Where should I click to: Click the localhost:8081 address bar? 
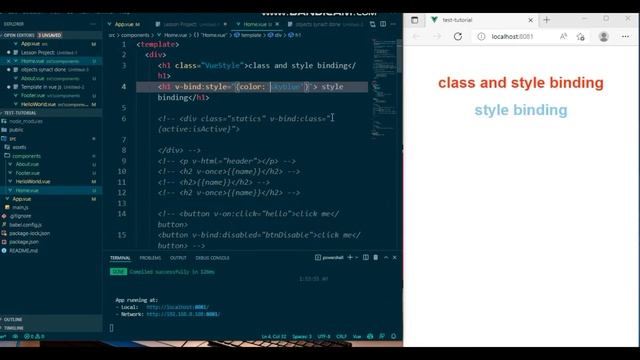click(x=512, y=36)
